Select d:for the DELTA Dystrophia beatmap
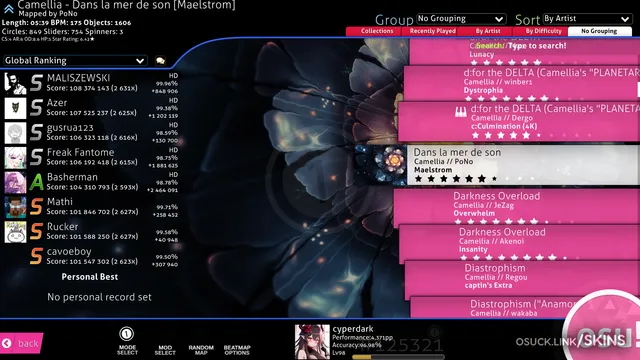Image resolution: width=640 pixels, height=360 pixels. click(x=522, y=83)
